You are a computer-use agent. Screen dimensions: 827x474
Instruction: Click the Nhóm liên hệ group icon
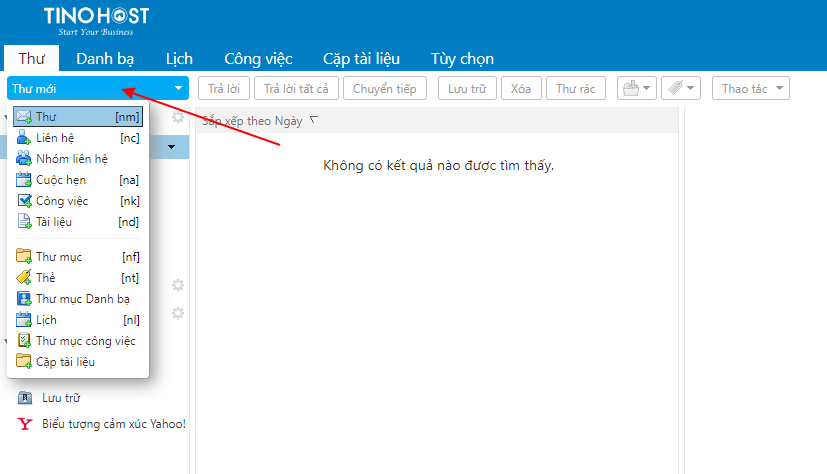coord(24,159)
